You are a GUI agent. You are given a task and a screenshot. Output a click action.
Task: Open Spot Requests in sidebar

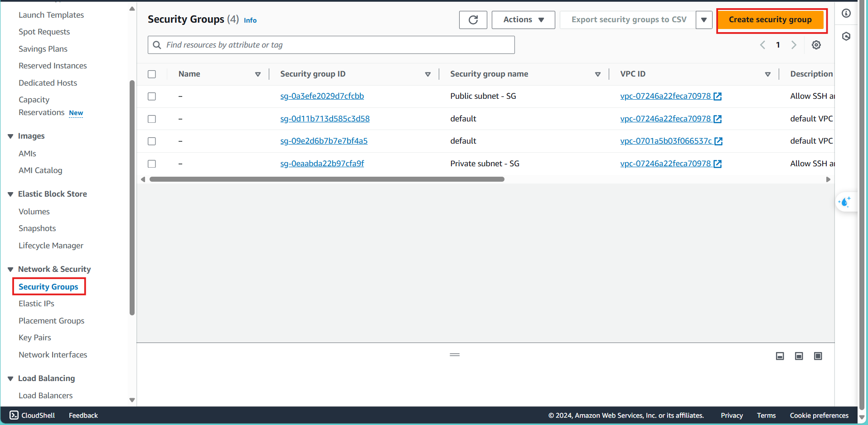coord(44,32)
